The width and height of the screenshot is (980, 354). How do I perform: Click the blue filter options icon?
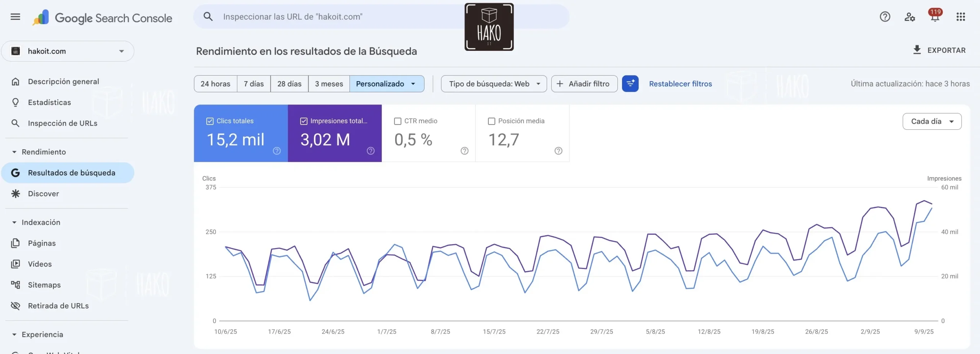pos(630,84)
